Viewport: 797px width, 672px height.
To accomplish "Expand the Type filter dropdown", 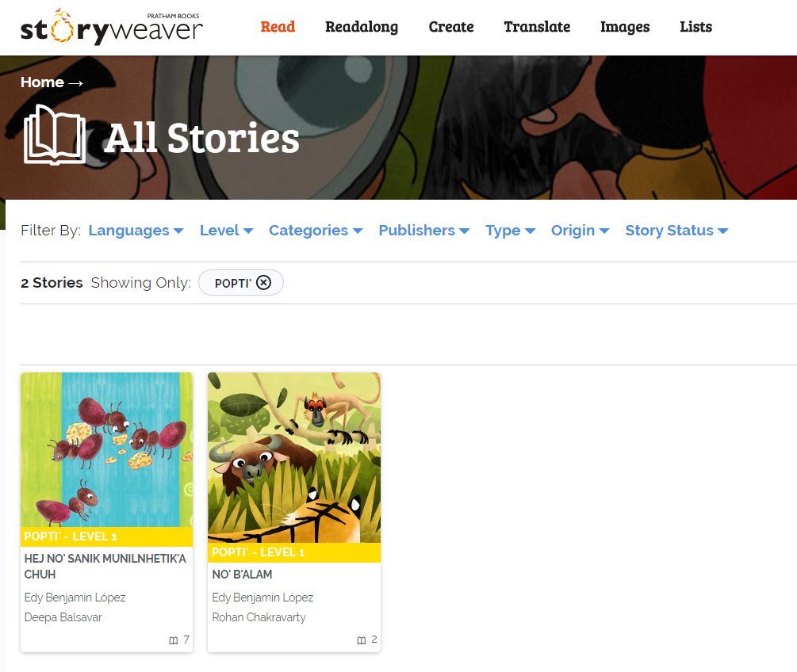I will pos(511,231).
